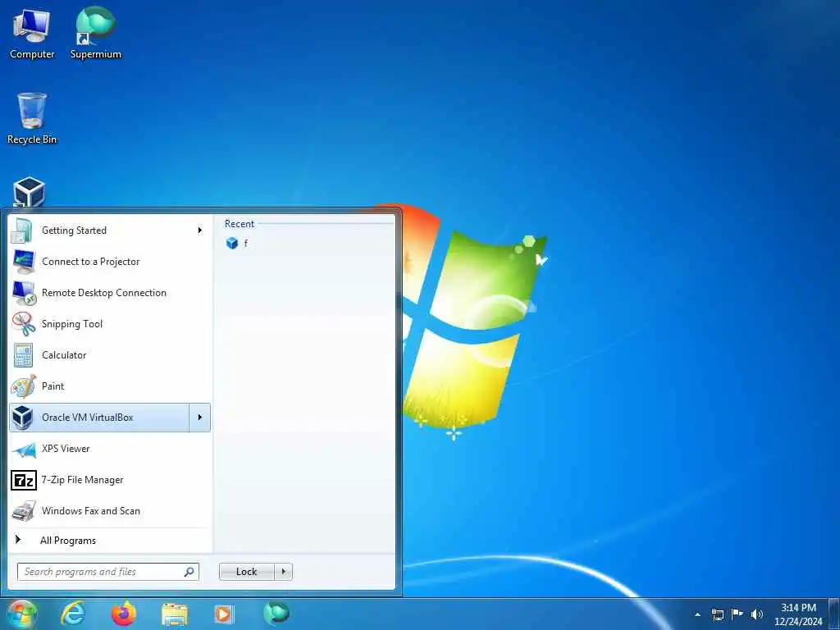
Task: Select the Supermium desktop shortcut
Action: [x=95, y=33]
